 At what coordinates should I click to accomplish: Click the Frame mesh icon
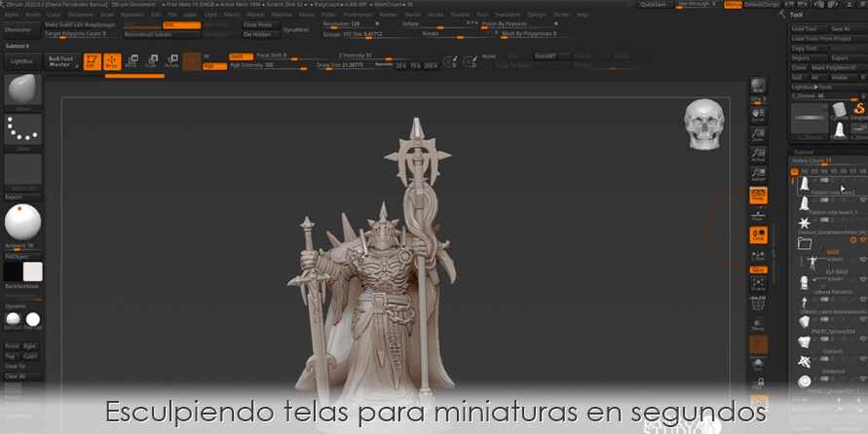(x=758, y=284)
